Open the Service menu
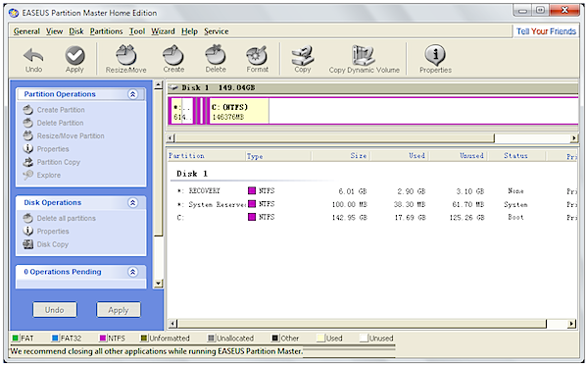 point(216,31)
